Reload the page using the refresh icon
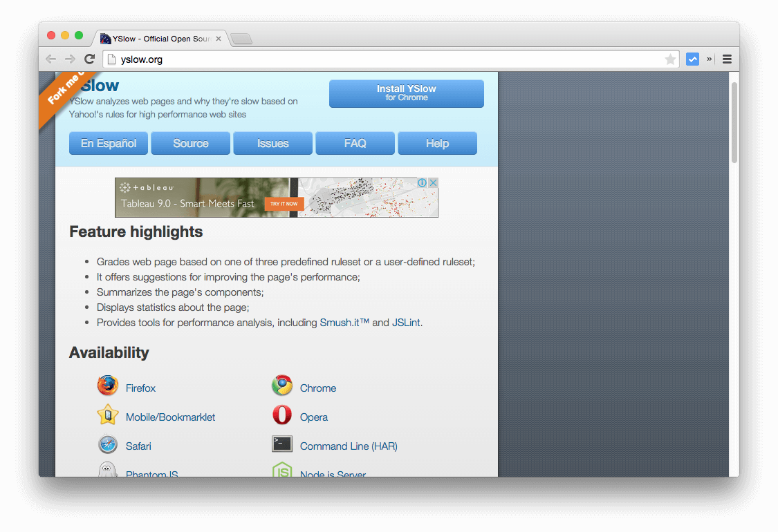Viewport: 778px width, 532px height. pyautogui.click(x=89, y=59)
